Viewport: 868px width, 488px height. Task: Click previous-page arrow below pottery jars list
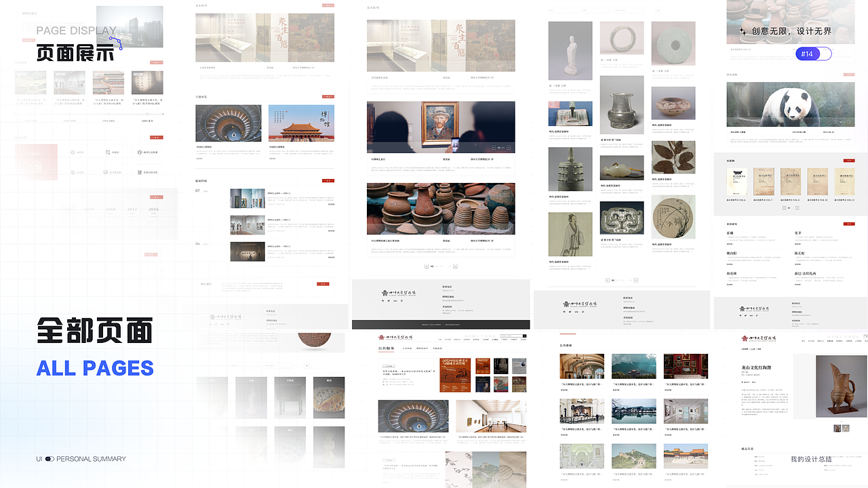click(426, 266)
